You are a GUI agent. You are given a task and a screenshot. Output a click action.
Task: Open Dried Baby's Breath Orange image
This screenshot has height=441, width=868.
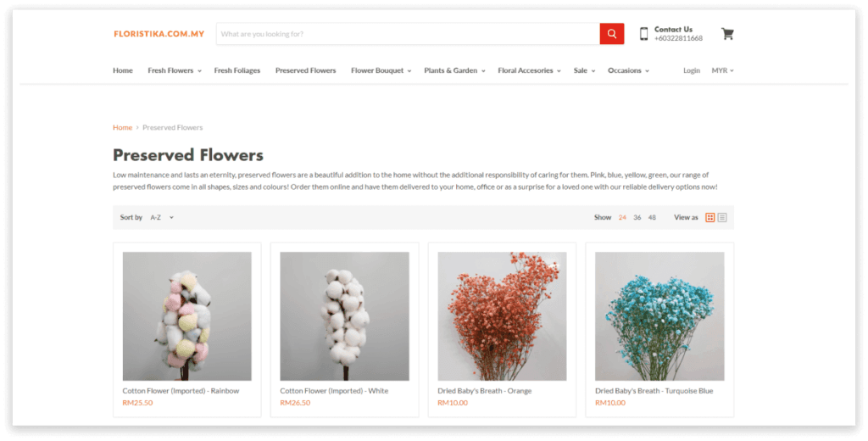point(502,316)
